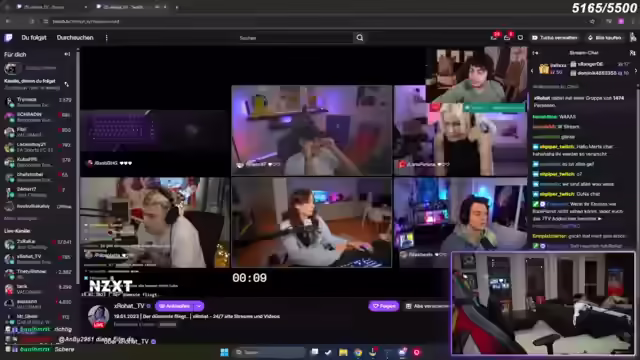The width and height of the screenshot is (640, 360).
Task: Click the Bits kaufen button
Action: coord(604,38)
